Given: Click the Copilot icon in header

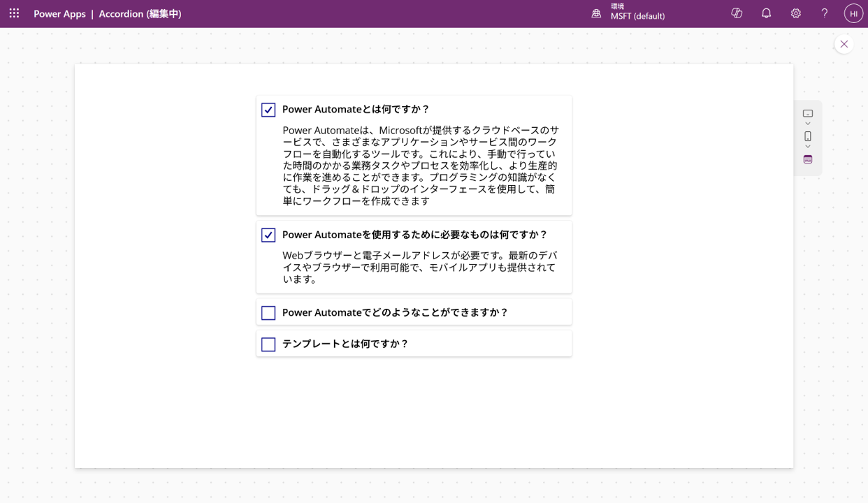Looking at the screenshot, I should [x=737, y=13].
